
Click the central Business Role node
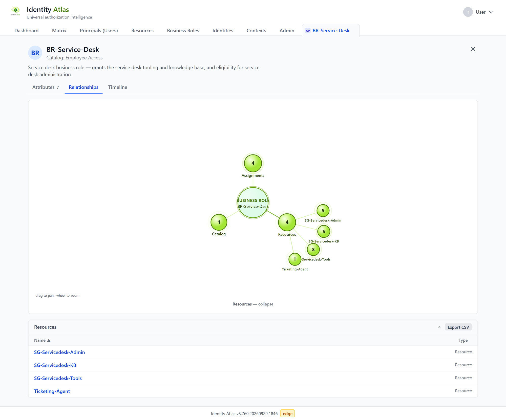click(x=253, y=203)
